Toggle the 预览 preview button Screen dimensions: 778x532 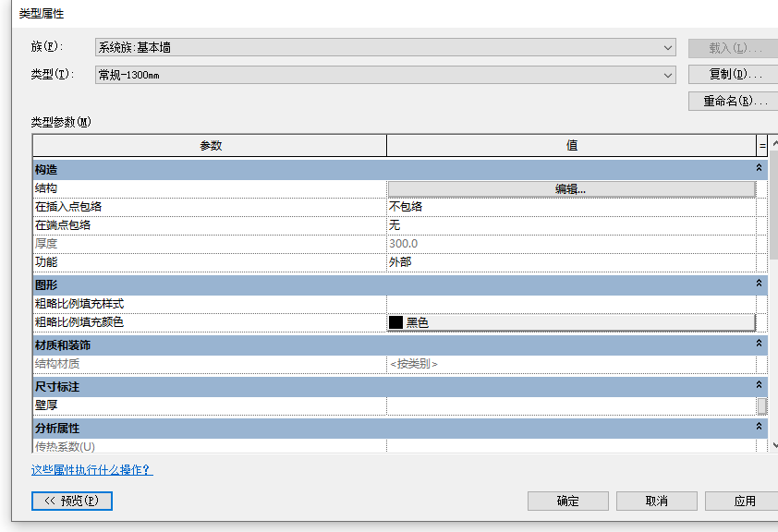click(72, 501)
